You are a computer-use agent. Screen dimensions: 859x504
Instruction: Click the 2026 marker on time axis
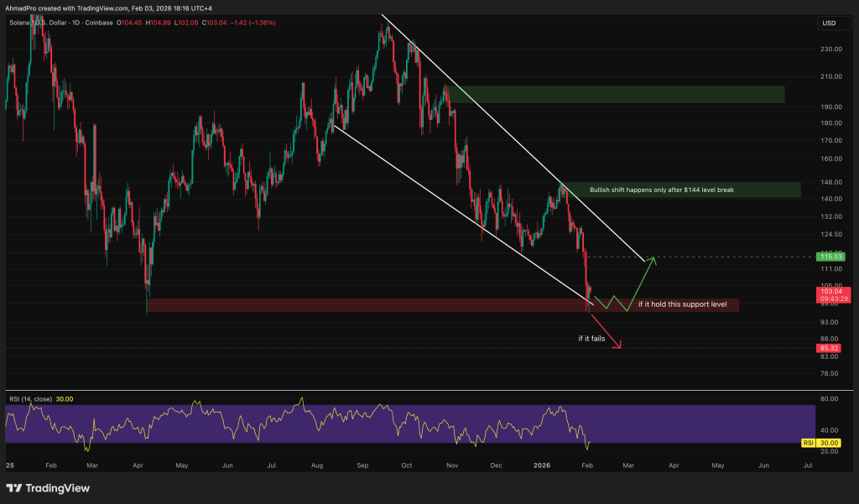coord(541,463)
